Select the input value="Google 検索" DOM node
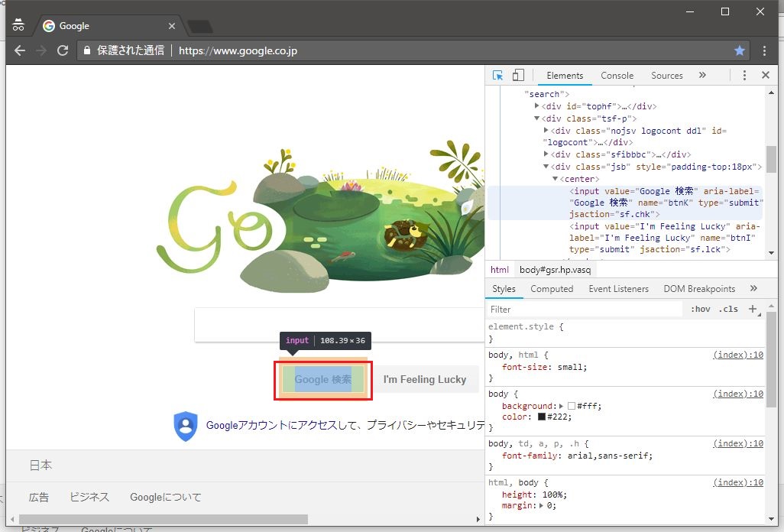This screenshot has height=532, width=784. 625,203
